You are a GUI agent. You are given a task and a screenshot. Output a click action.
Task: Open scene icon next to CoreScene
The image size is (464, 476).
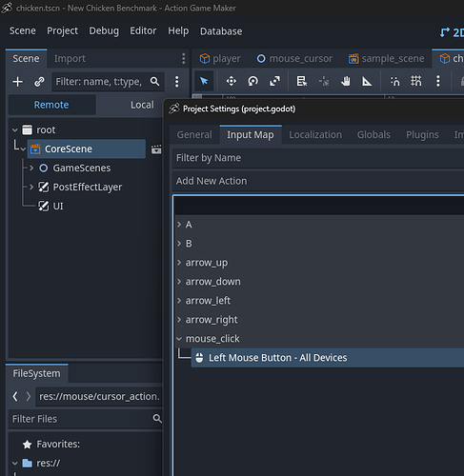click(x=156, y=149)
